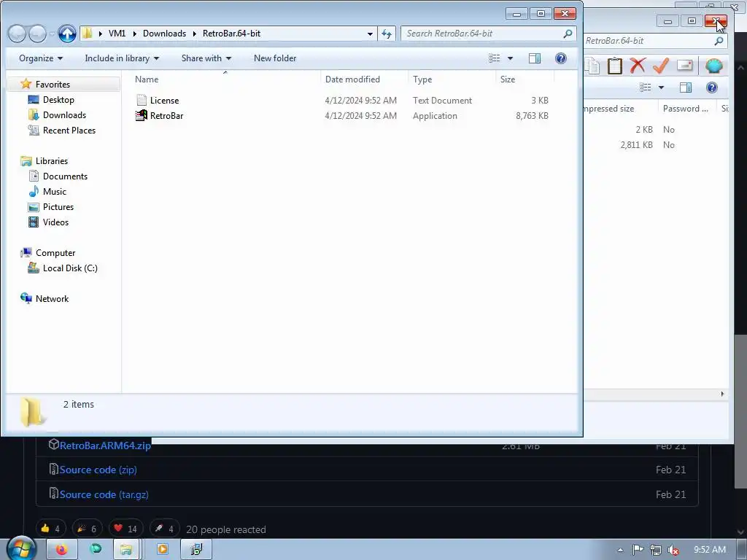Image resolution: width=747 pixels, height=560 pixels.
Task: Change your view icon in front window
Action: click(x=495, y=58)
